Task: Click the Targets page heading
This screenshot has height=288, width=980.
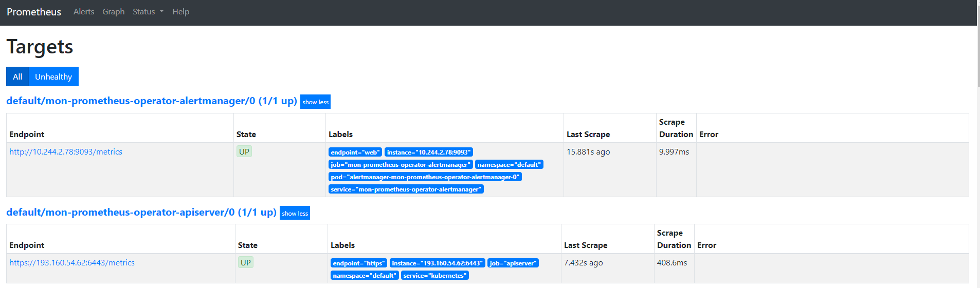Action: [x=40, y=47]
